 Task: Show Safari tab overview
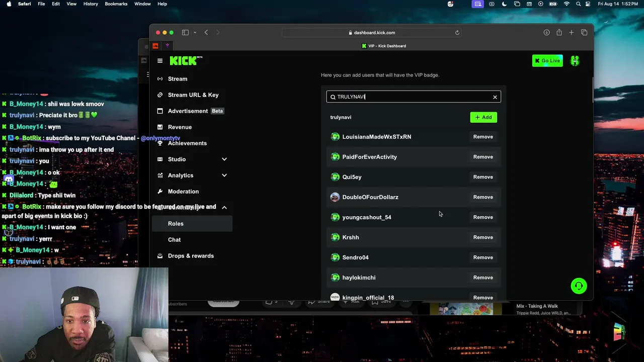[584, 33]
